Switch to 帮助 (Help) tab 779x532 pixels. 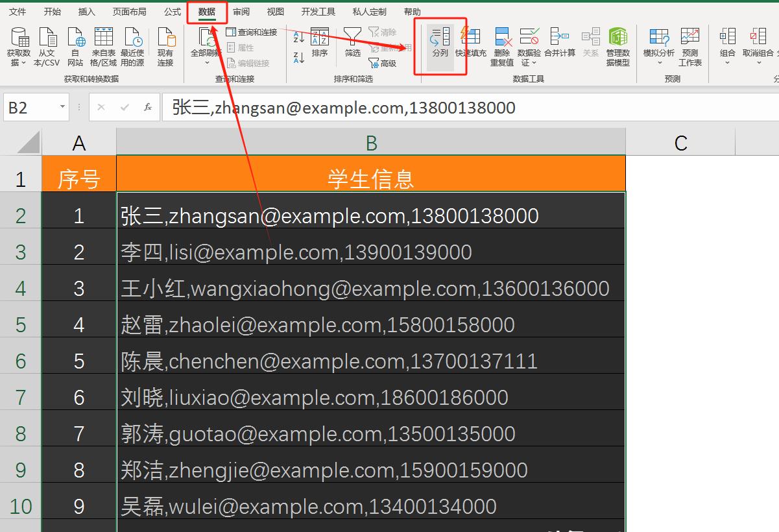412,12
